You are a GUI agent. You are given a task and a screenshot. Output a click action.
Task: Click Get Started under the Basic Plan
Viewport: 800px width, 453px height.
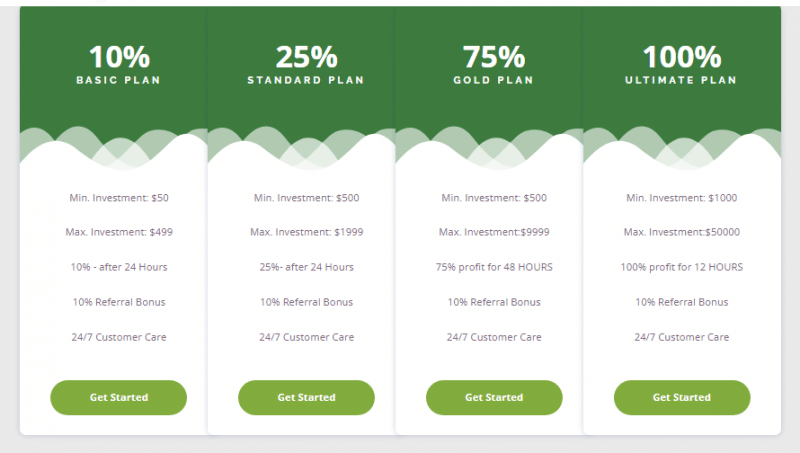(x=118, y=397)
